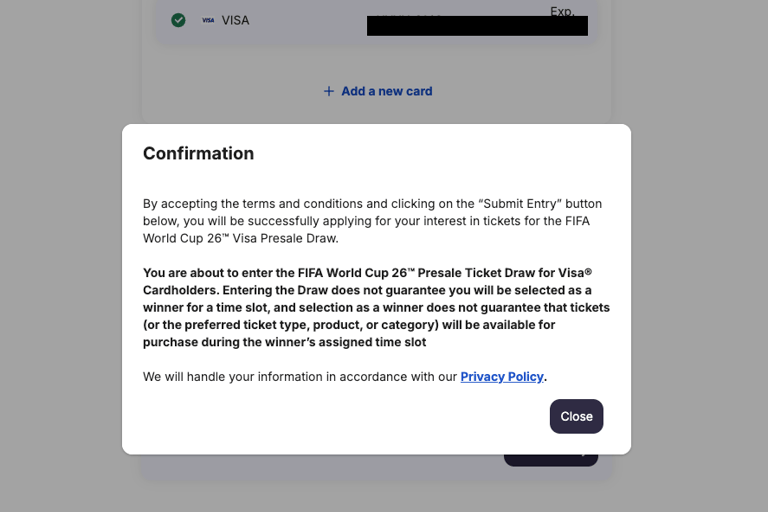This screenshot has width=768, height=512.
Task: Select the saved Visa card row
Action: [x=376, y=22]
